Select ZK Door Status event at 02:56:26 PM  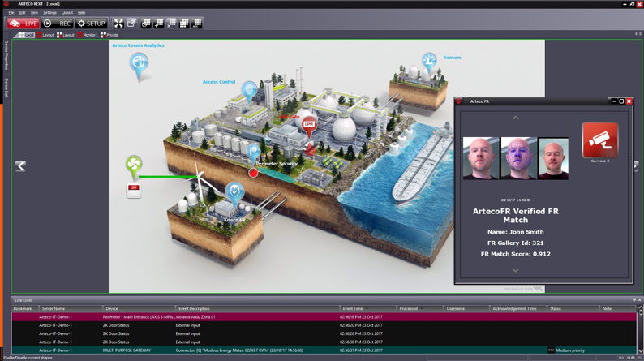coord(324,333)
